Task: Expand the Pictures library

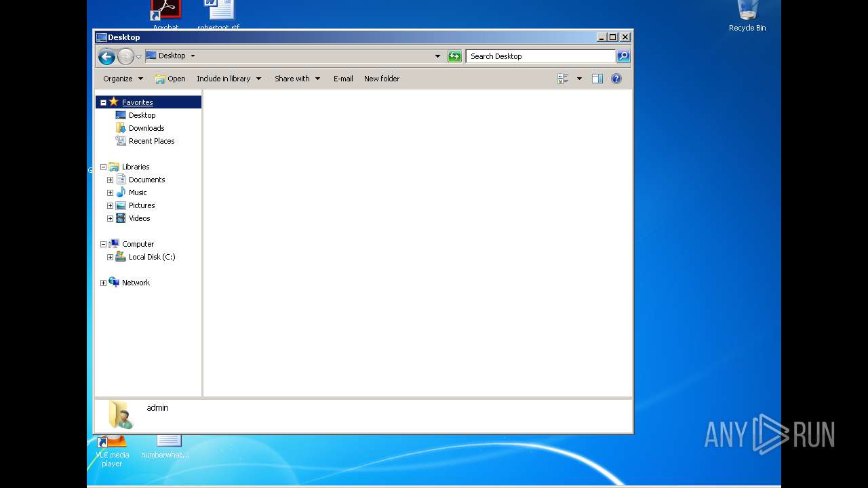Action: click(110, 205)
